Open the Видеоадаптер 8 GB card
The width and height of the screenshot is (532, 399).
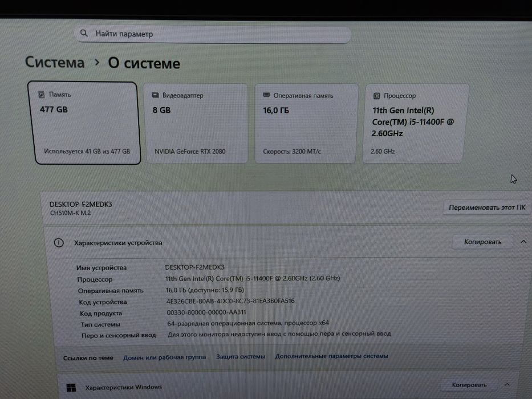pyautogui.click(x=196, y=124)
